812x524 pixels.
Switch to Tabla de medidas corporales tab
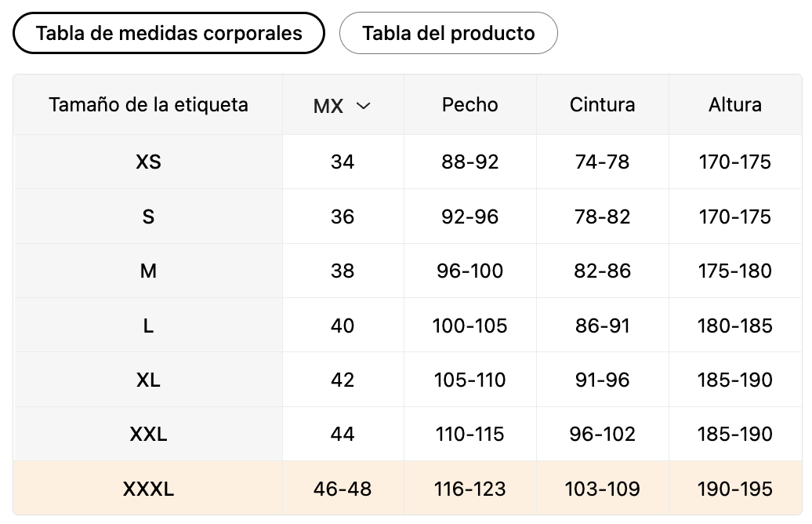(169, 33)
